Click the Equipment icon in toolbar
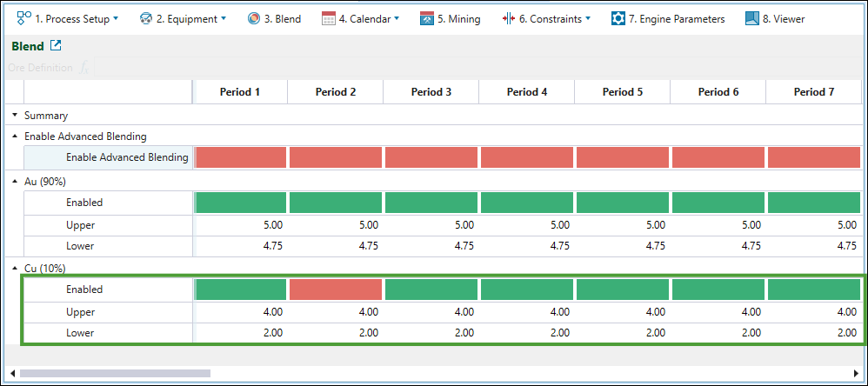 click(146, 18)
